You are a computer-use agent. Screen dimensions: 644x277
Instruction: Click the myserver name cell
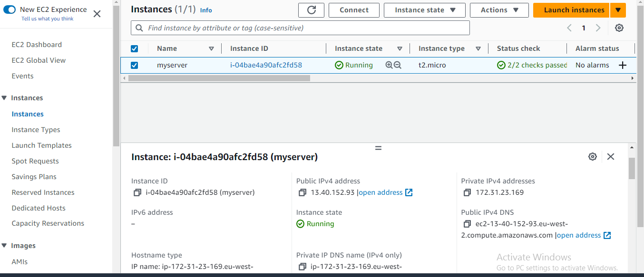click(172, 65)
